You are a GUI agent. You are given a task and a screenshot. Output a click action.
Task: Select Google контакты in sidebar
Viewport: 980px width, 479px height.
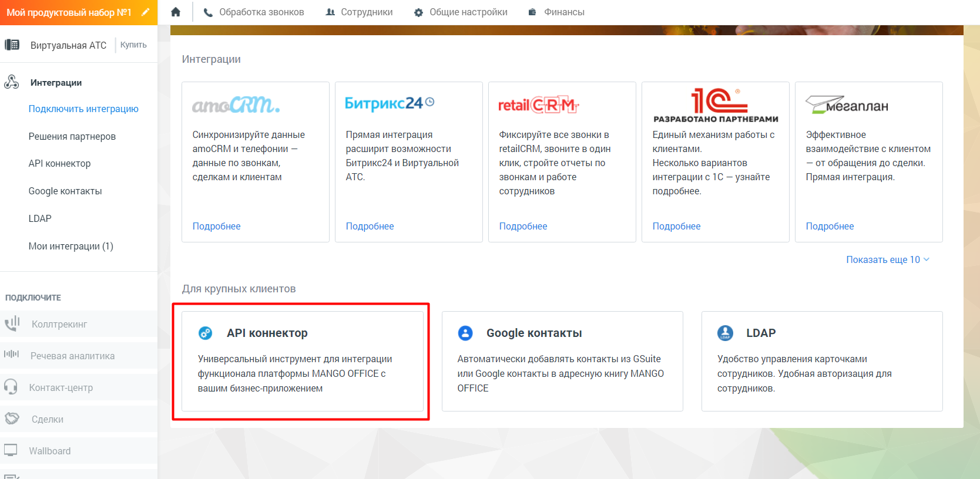[65, 191]
